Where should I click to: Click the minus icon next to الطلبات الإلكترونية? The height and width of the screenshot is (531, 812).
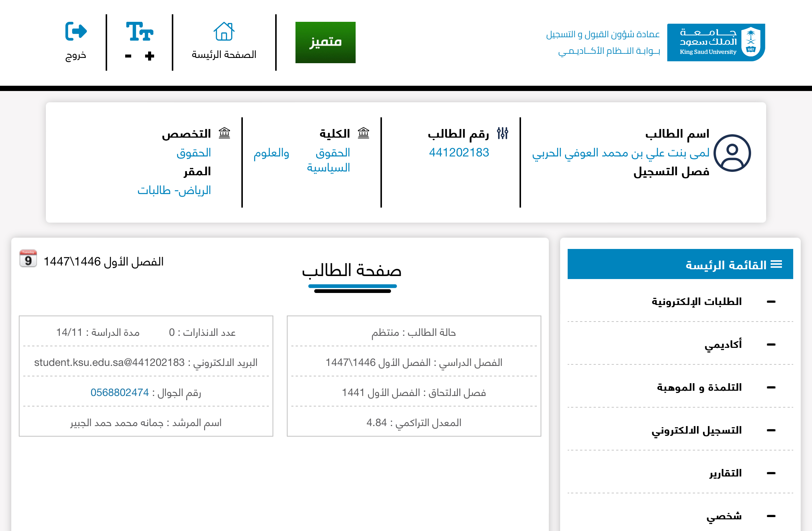(x=771, y=302)
